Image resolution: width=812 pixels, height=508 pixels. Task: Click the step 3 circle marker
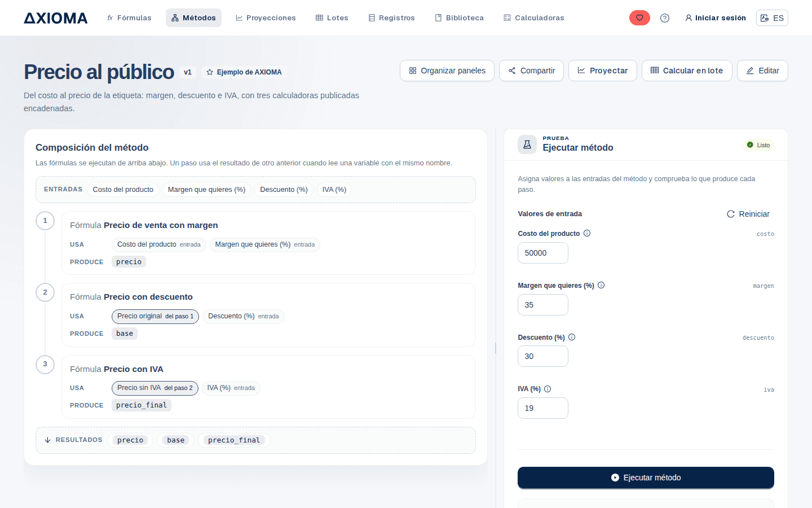coord(45,364)
